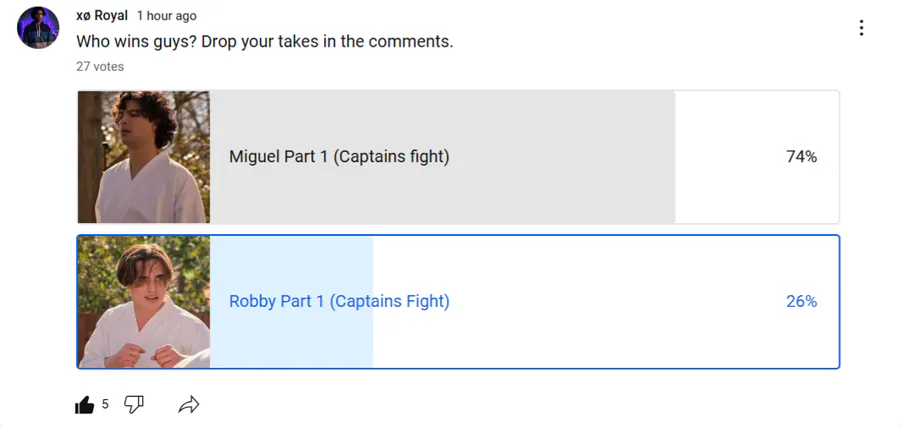Click the share arrow icon
This screenshot has width=900, height=427.
click(x=188, y=404)
